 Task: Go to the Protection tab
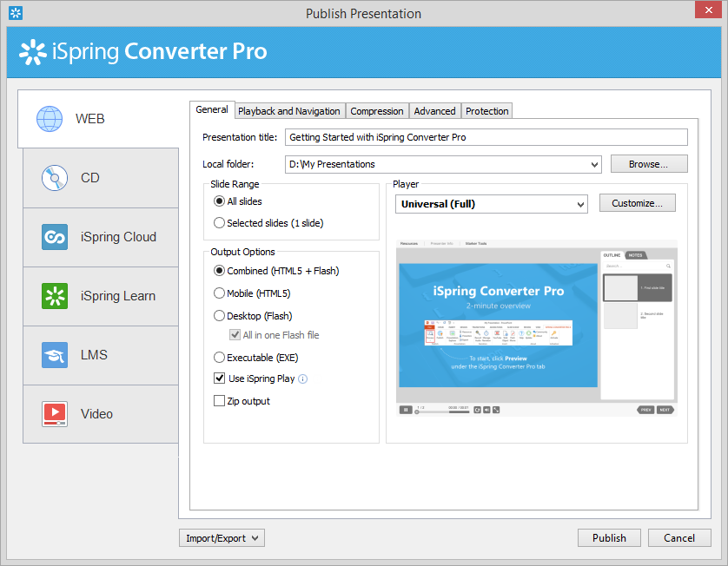[x=487, y=111]
